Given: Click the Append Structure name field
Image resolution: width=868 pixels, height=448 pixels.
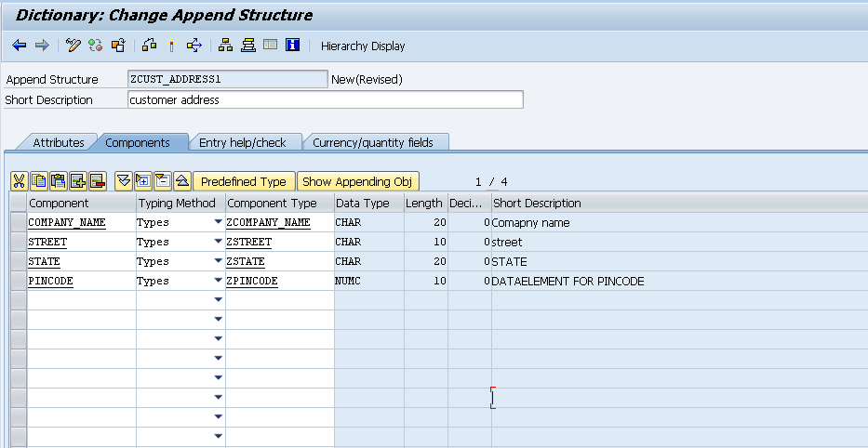Looking at the screenshot, I should click(x=228, y=79).
